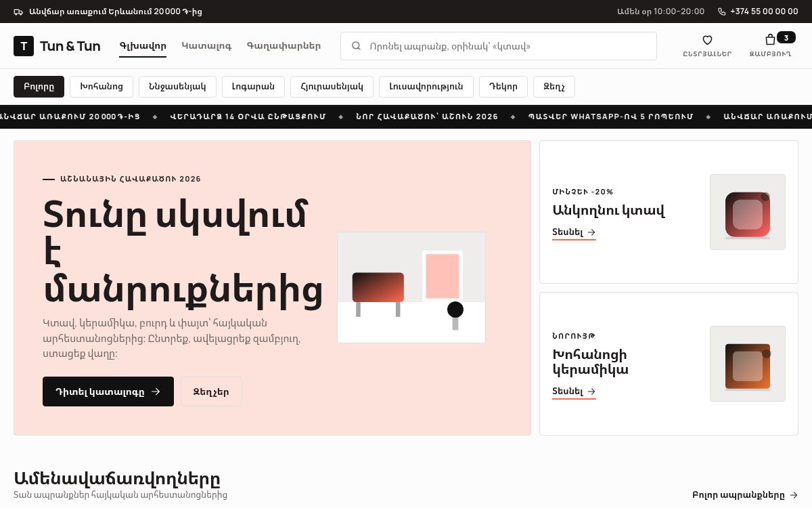Open the Կատալոգ nav tab
Viewport: 812px width, 508px height.
[x=206, y=46]
